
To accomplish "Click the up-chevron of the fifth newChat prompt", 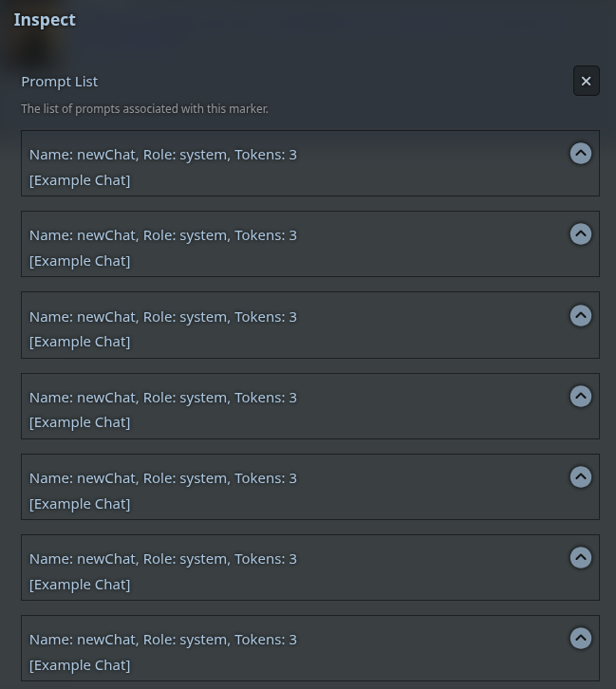I will click(581, 477).
